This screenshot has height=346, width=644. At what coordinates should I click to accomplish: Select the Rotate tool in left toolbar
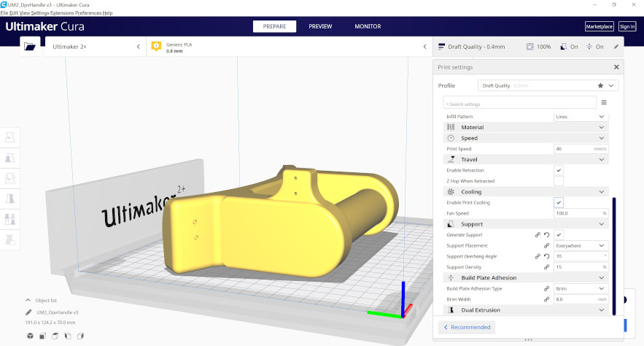coord(10,178)
